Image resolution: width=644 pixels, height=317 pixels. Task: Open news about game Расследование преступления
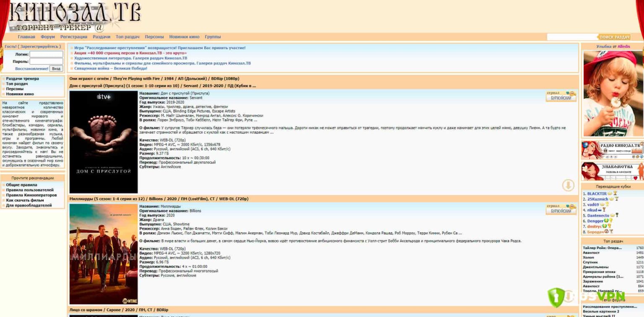pos(160,48)
